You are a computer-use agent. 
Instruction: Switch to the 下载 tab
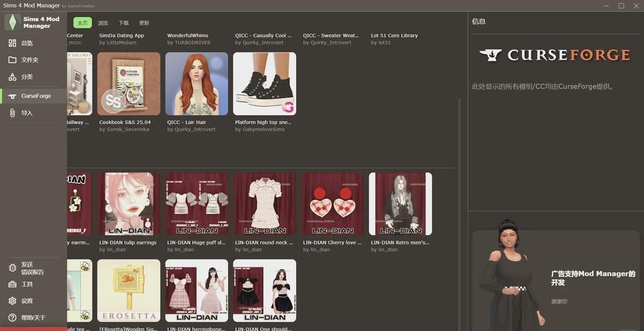pos(124,23)
